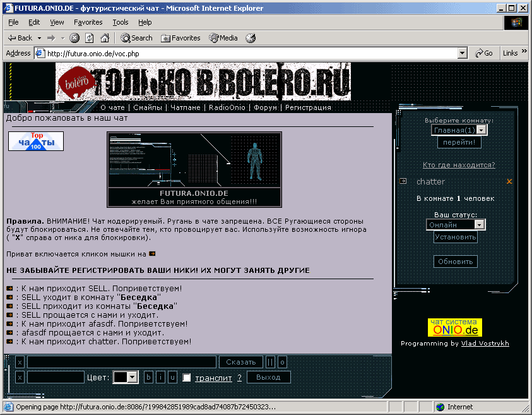Open the Vlad Vostrykh link
Image resolution: width=532 pixels, height=415 pixels.
click(x=485, y=344)
